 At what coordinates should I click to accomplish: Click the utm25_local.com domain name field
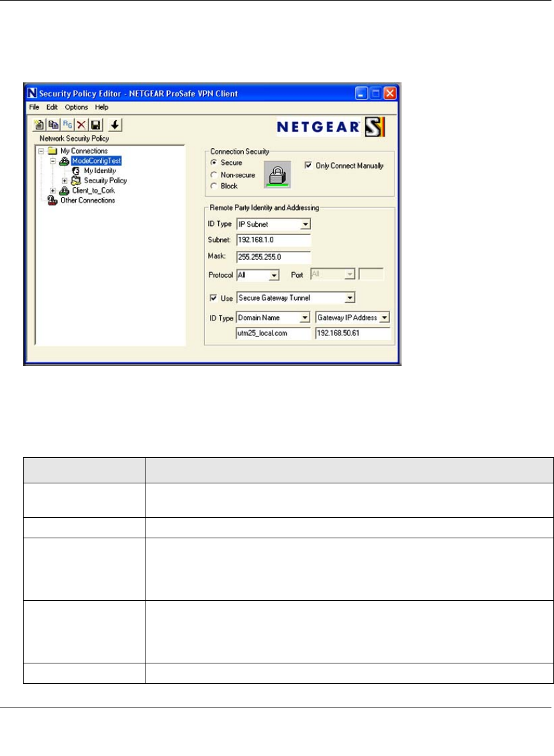(x=273, y=333)
